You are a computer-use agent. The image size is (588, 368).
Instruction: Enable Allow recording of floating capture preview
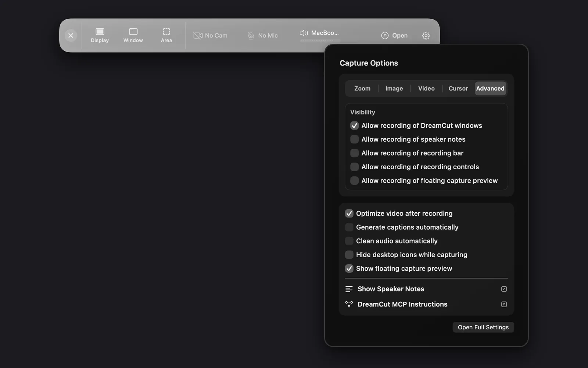click(354, 181)
